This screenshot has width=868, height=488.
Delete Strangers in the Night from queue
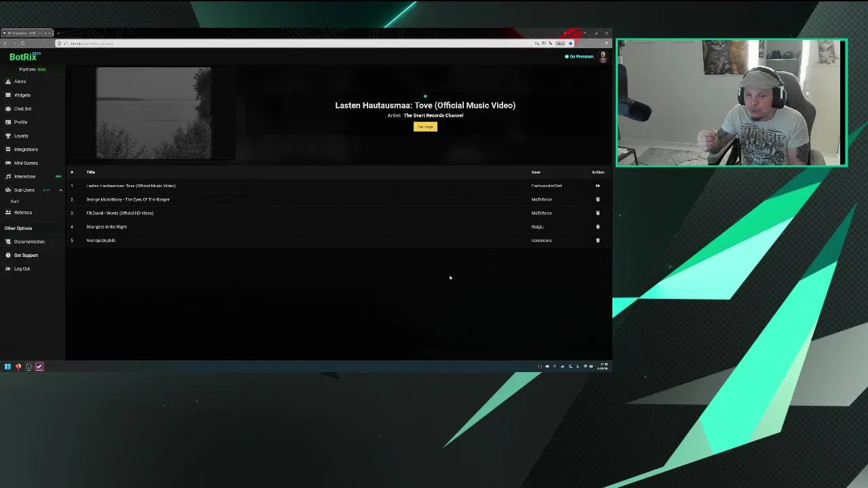(597, 226)
